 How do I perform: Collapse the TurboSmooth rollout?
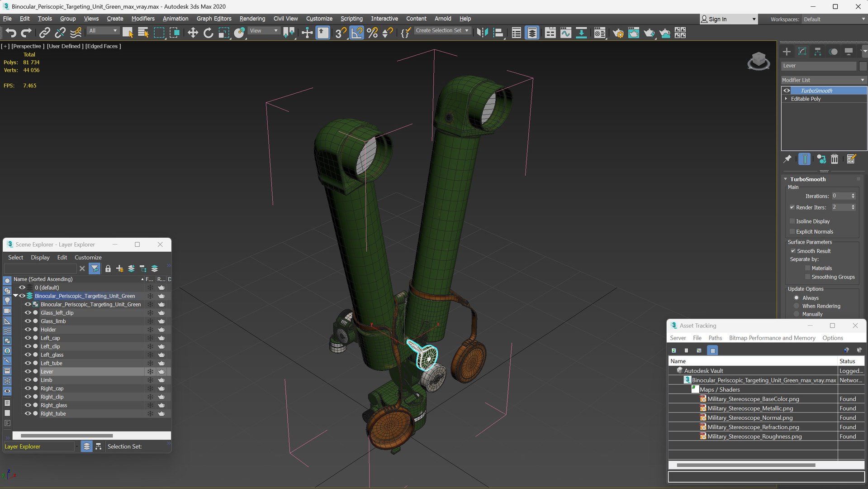click(786, 179)
